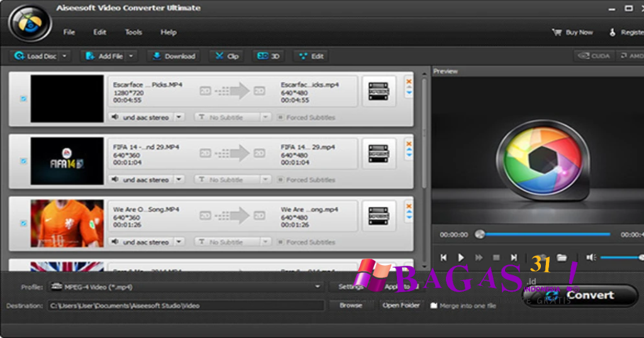Click output name Escarfac...icks.mp4
Image resolution: width=644 pixels, height=338 pixels.
pyautogui.click(x=309, y=84)
